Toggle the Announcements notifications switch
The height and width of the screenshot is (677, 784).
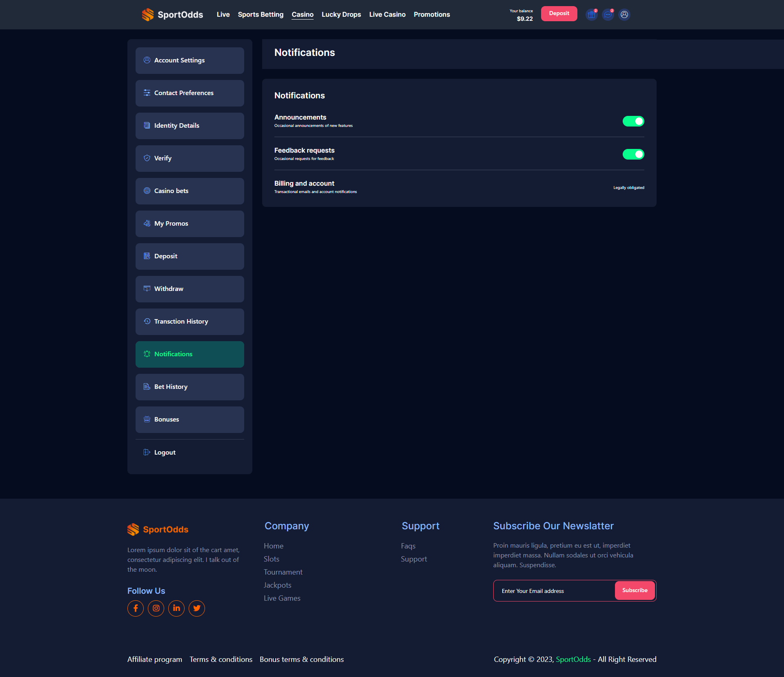633,121
